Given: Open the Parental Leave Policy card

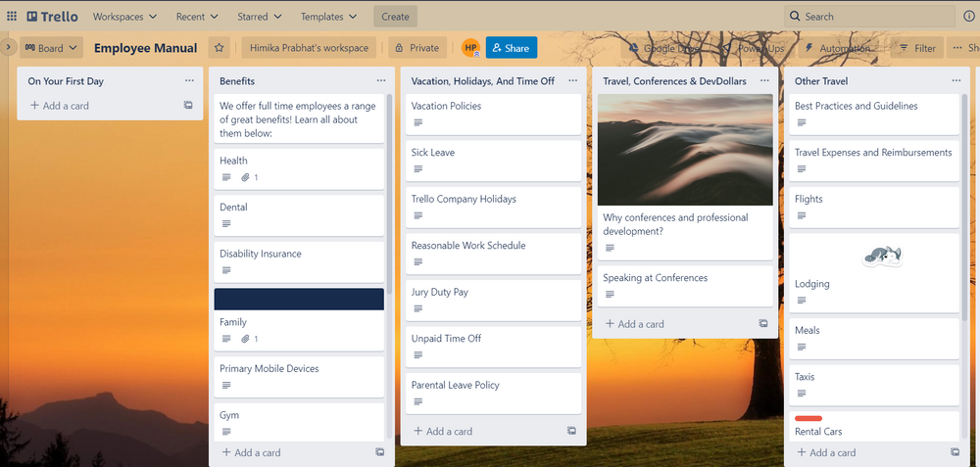Looking at the screenshot, I should click(x=493, y=394).
